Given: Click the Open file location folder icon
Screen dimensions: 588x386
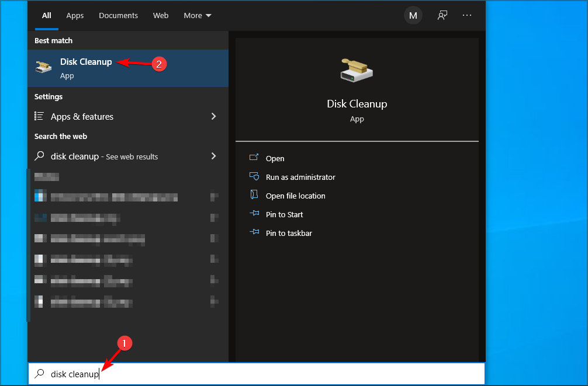Looking at the screenshot, I should click(x=254, y=194).
